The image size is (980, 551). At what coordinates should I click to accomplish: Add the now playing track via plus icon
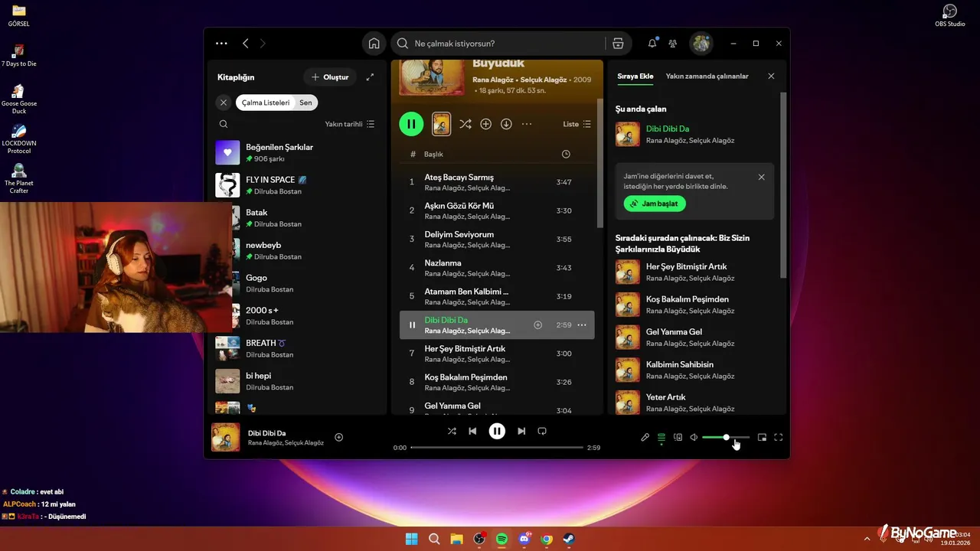(x=339, y=438)
